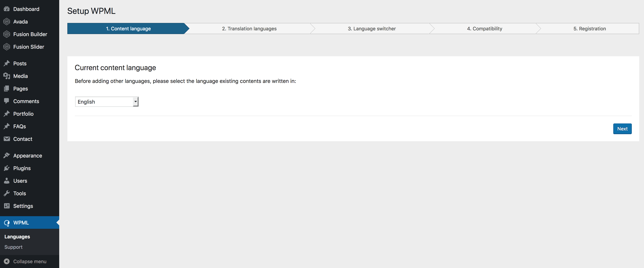Go to Fusion Builder menu
Screen dimensions: 644x268
coord(29,34)
